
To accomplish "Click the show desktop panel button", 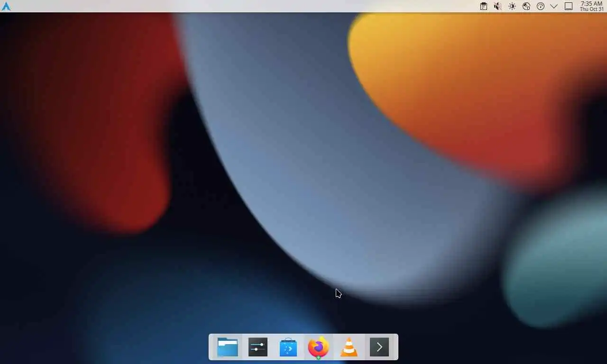I will (x=568, y=6).
